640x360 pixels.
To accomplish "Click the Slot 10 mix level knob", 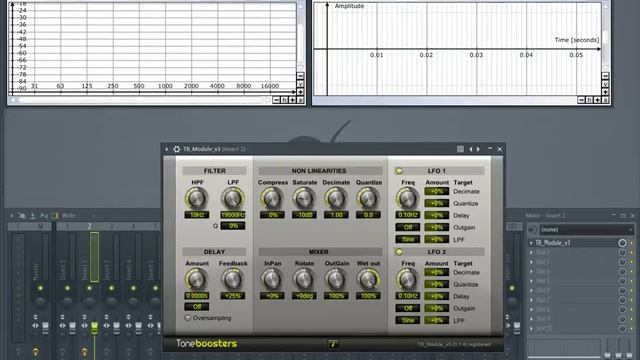I will point(622,328).
